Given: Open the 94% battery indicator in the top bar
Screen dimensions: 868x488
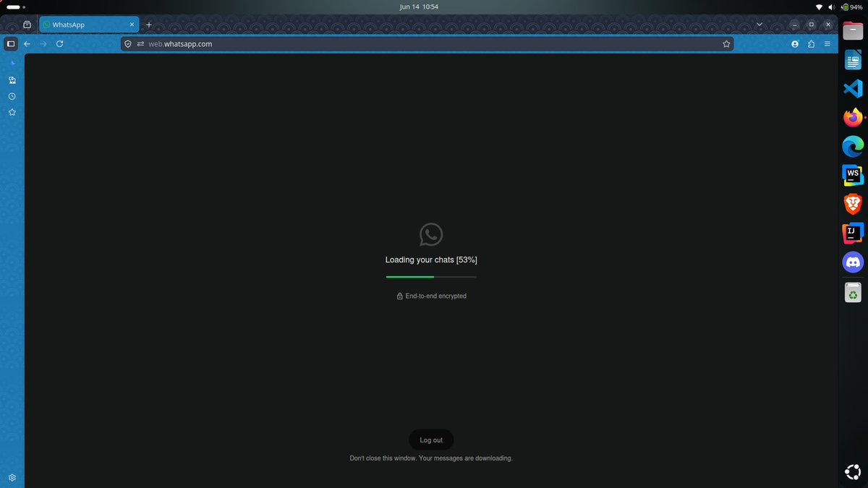Looking at the screenshot, I should (851, 7).
